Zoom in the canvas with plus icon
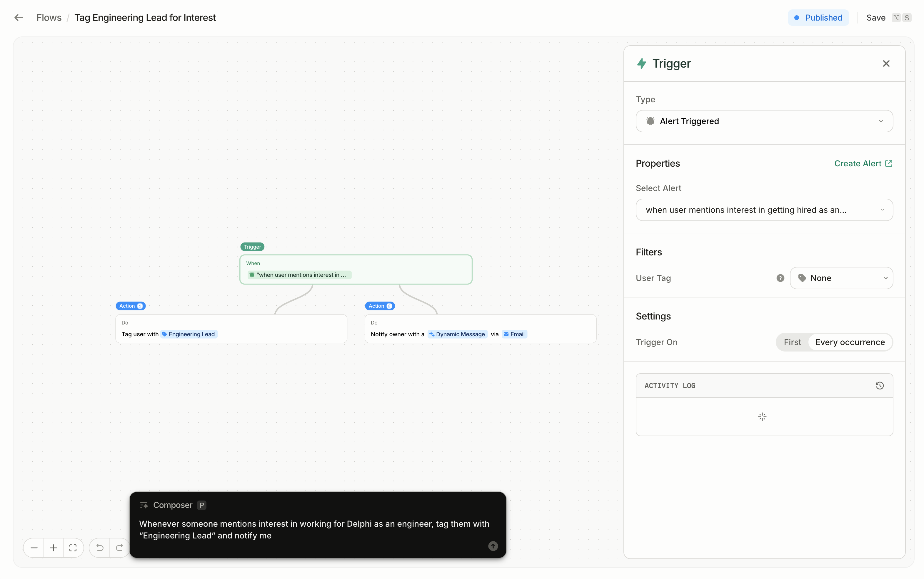Image resolution: width=924 pixels, height=579 pixels. (x=54, y=548)
